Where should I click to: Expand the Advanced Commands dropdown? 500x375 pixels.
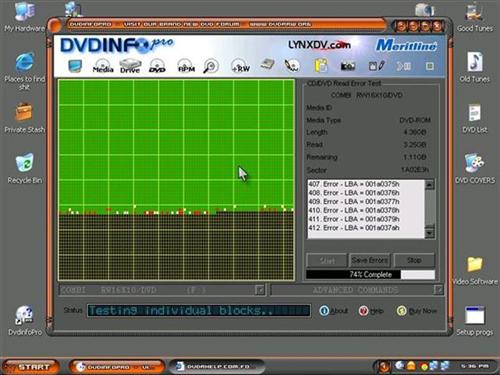(x=438, y=290)
